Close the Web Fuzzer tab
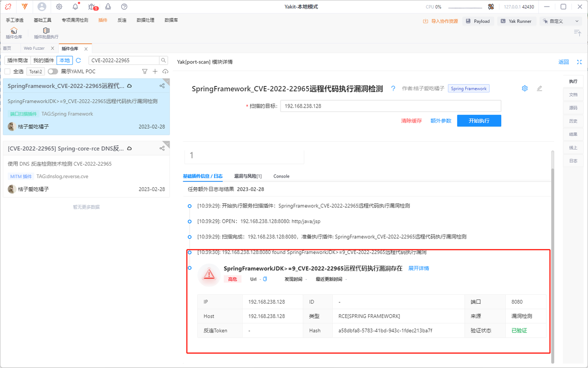This screenshot has height=368, width=588. tap(52, 48)
